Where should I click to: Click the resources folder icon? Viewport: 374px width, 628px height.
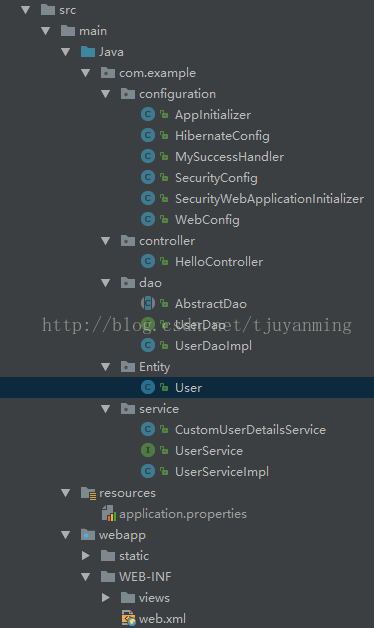point(88,493)
